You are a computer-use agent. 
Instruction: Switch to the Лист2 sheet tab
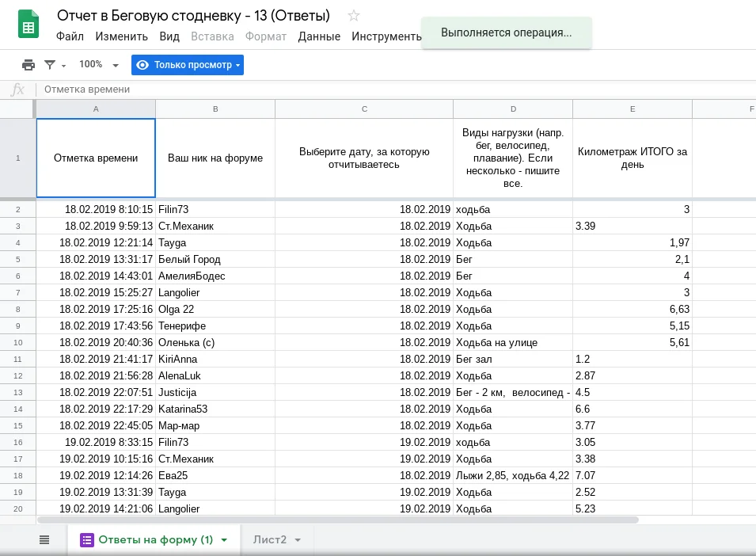pyautogui.click(x=270, y=539)
